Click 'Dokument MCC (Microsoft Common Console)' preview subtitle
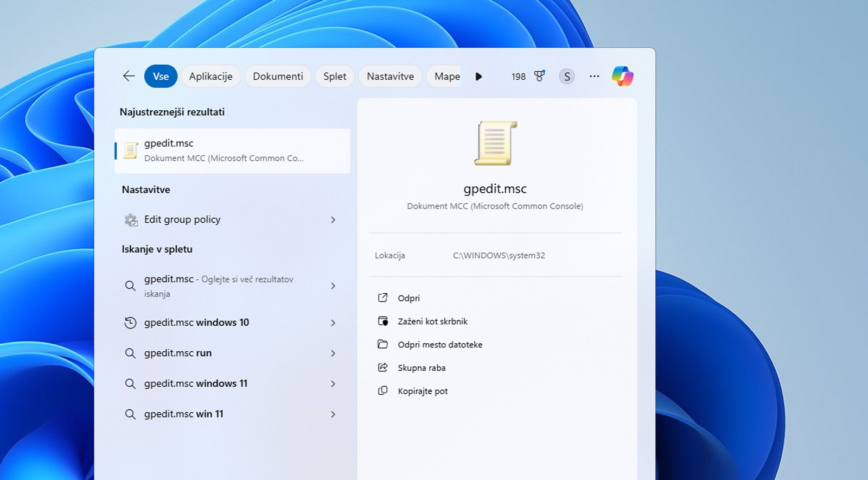Viewport: 868px width, 480px height. [495, 206]
